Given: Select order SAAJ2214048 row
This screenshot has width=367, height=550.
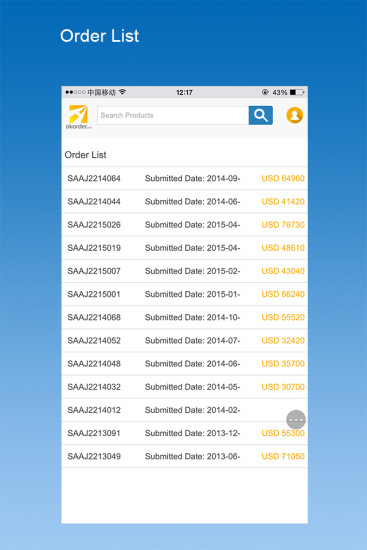Looking at the screenshot, I should [185, 363].
